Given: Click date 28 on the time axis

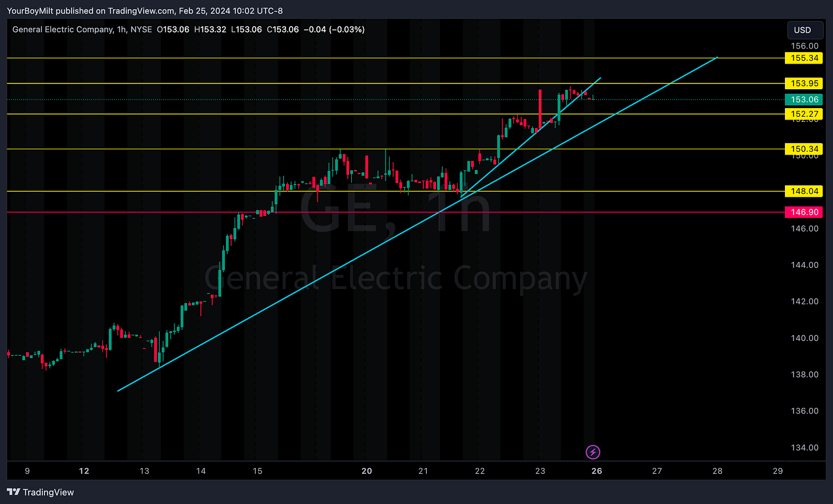Looking at the screenshot, I should [x=717, y=471].
